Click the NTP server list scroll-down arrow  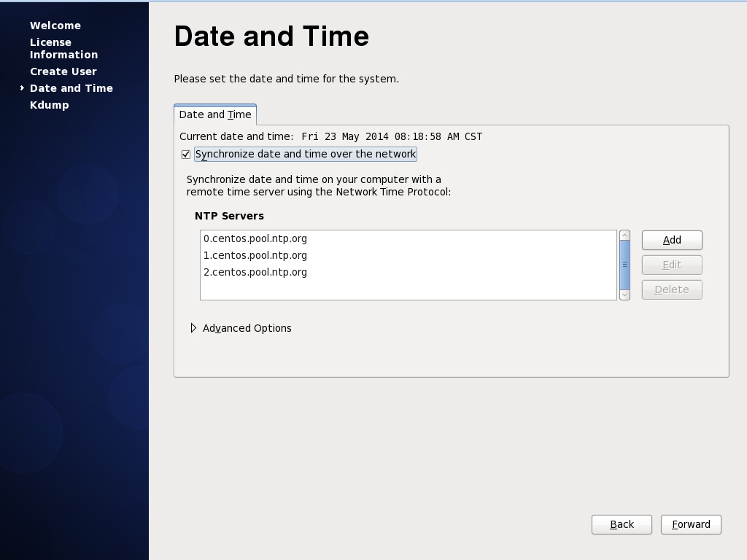point(624,295)
